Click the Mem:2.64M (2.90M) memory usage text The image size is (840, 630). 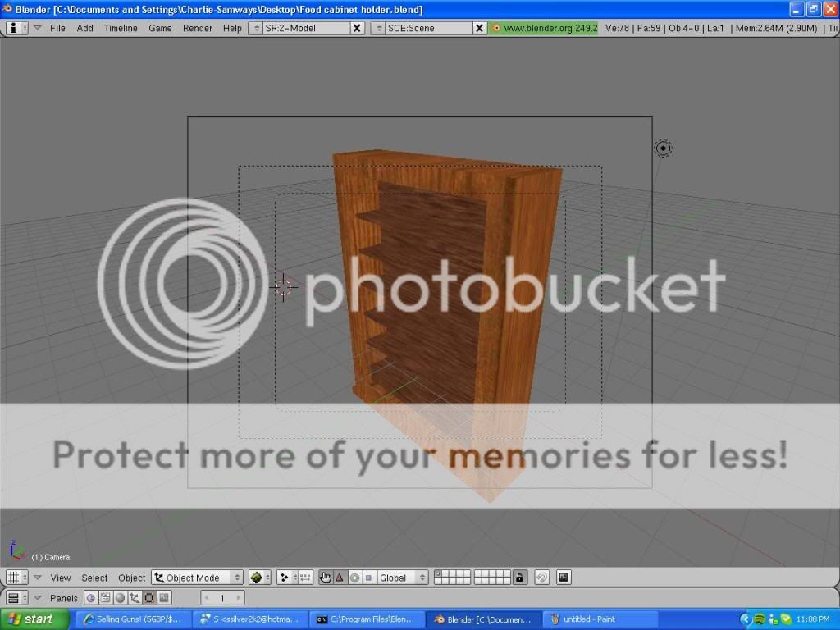point(776,28)
